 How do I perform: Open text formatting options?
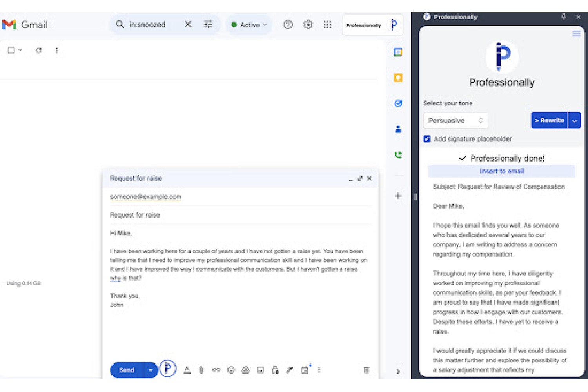click(x=187, y=370)
